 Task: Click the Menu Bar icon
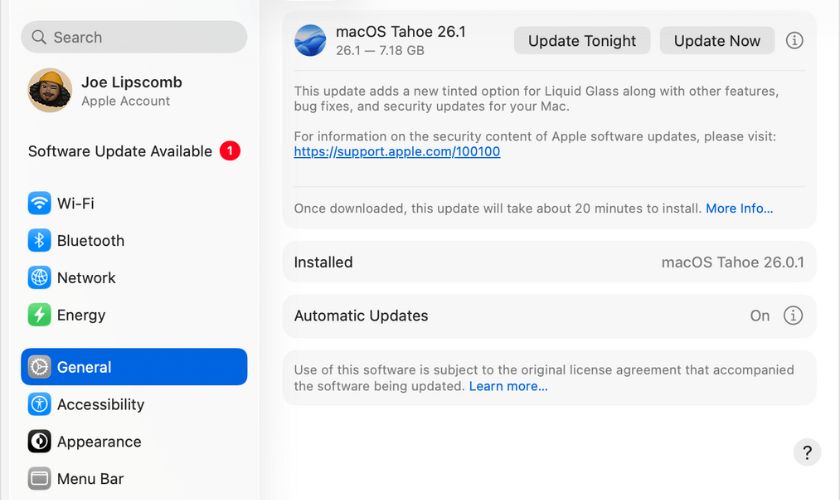pyautogui.click(x=39, y=478)
